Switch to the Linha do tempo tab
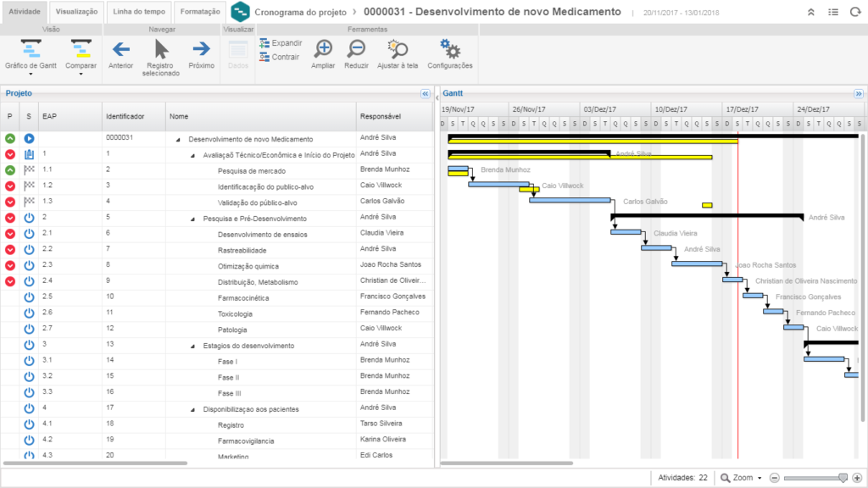The height and width of the screenshot is (488, 868). click(138, 12)
